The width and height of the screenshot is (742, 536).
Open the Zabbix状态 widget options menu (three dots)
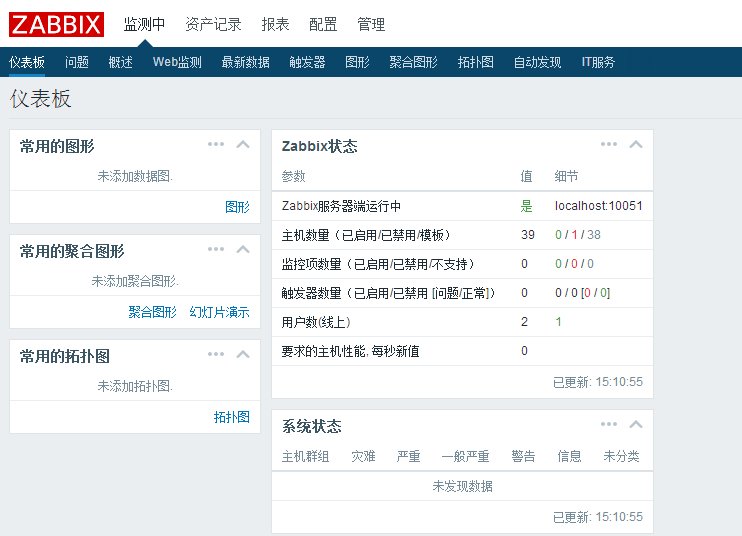click(x=609, y=144)
